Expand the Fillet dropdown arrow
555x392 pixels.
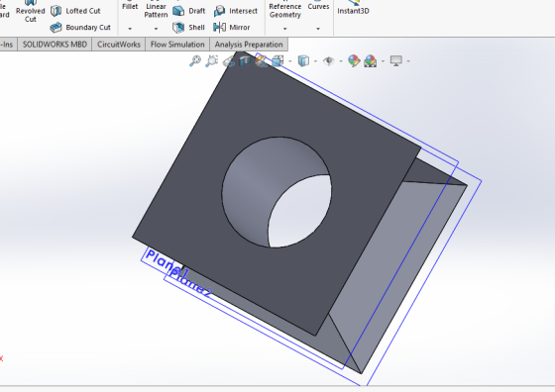point(130,29)
